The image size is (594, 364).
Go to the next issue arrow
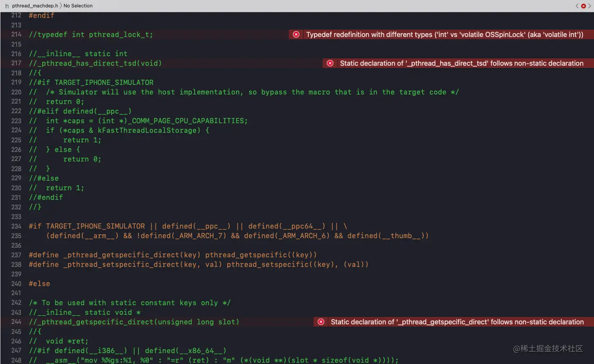[x=590, y=6]
